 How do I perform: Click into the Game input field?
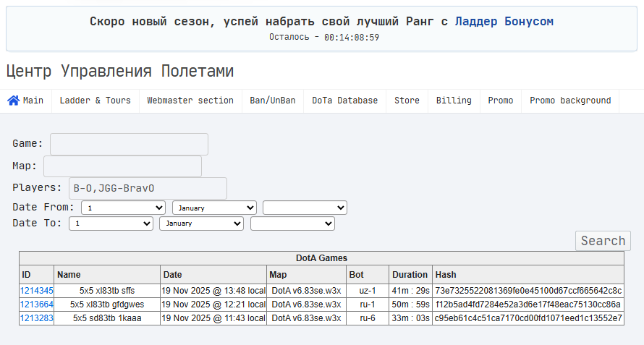pos(129,144)
